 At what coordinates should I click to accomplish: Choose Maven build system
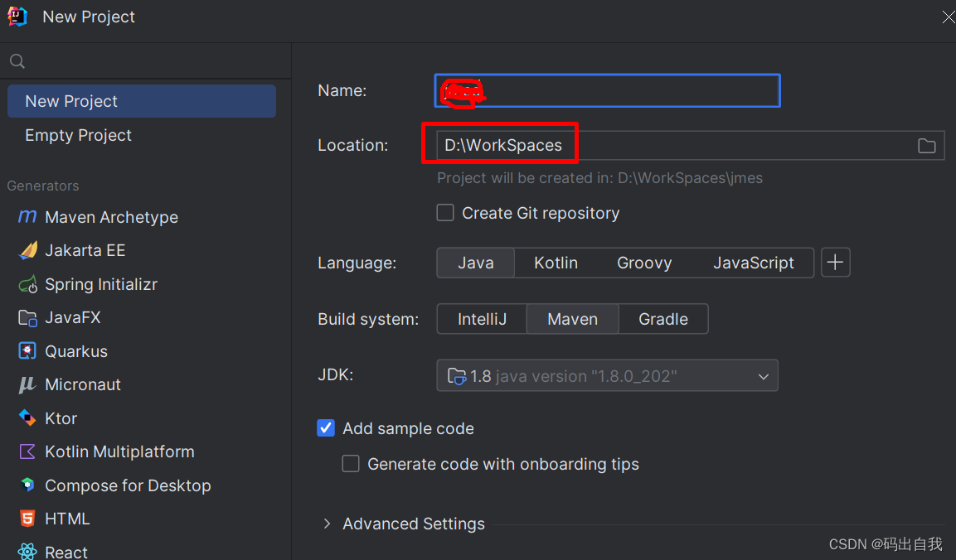[x=572, y=319]
